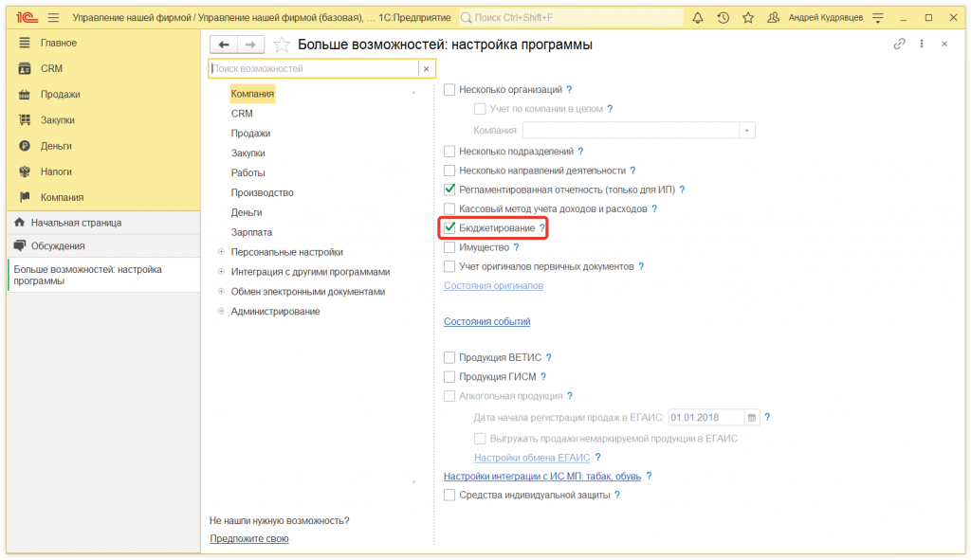This screenshot has width=971, height=560.
Task: Expand the Администрирование tree node
Action: (220, 311)
